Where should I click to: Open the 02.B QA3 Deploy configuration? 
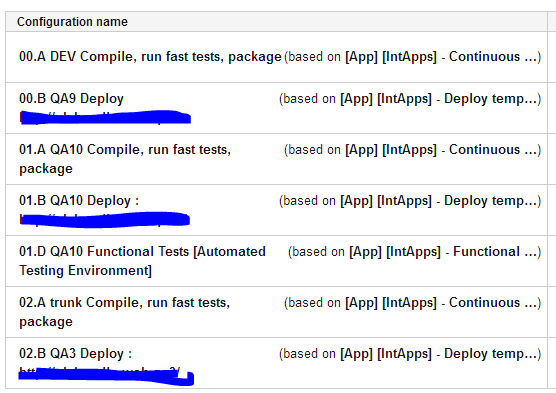click(x=75, y=354)
